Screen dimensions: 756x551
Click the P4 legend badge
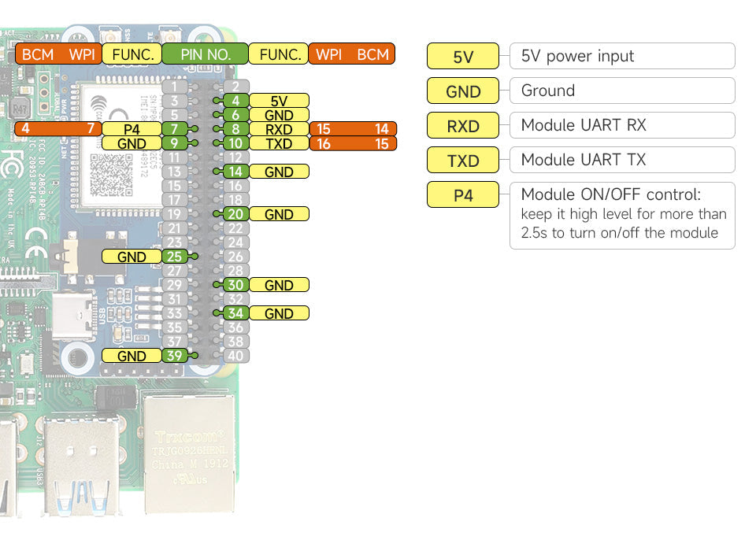(462, 194)
